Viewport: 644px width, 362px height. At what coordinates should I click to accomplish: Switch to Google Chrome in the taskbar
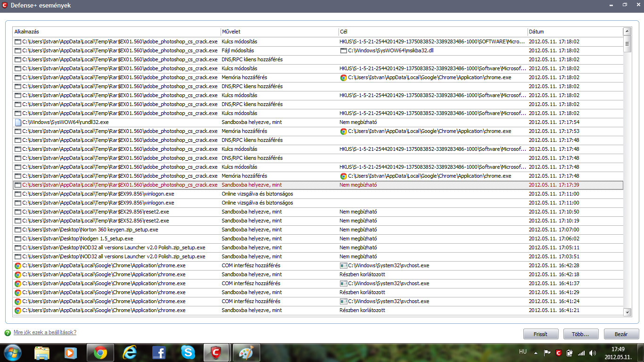click(x=100, y=353)
